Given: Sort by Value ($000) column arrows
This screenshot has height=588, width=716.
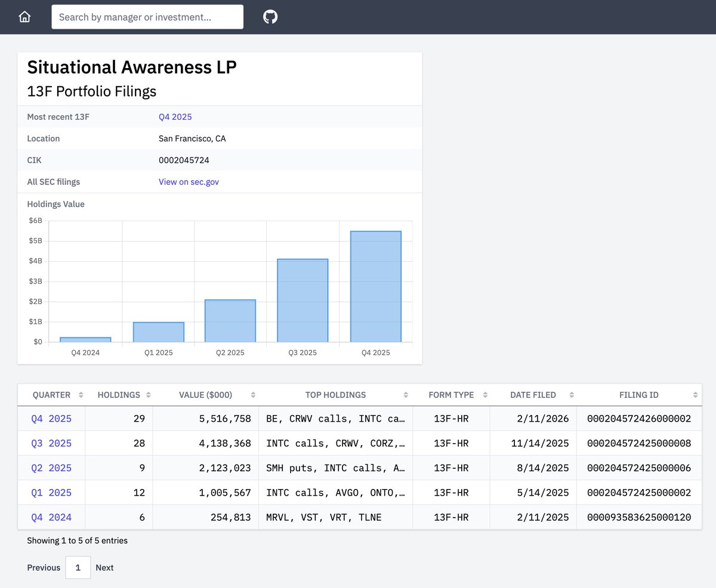Looking at the screenshot, I should 253,395.
